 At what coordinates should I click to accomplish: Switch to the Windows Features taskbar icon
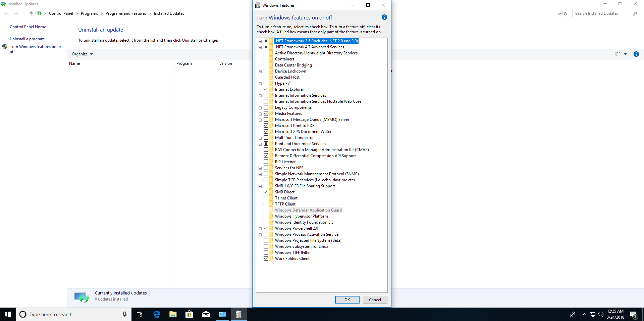[238, 314]
